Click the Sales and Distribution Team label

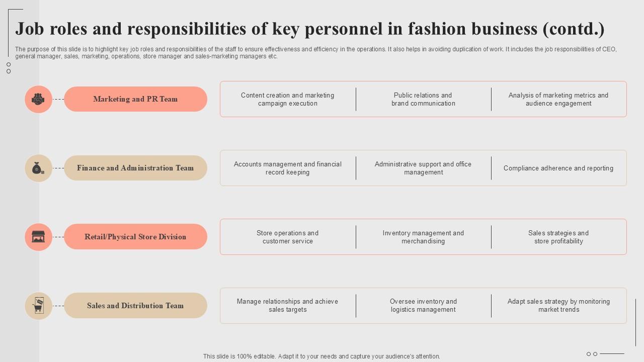point(135,306)
